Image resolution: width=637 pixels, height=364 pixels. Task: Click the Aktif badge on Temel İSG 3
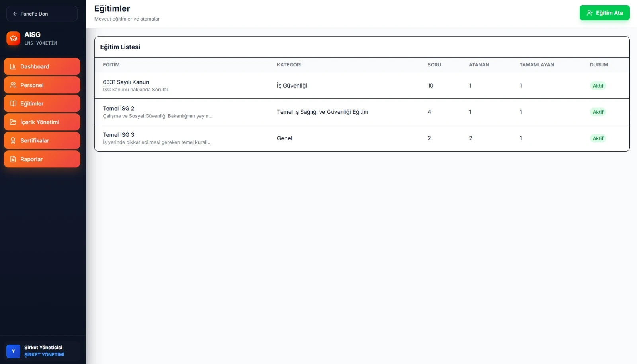(598, 138)
